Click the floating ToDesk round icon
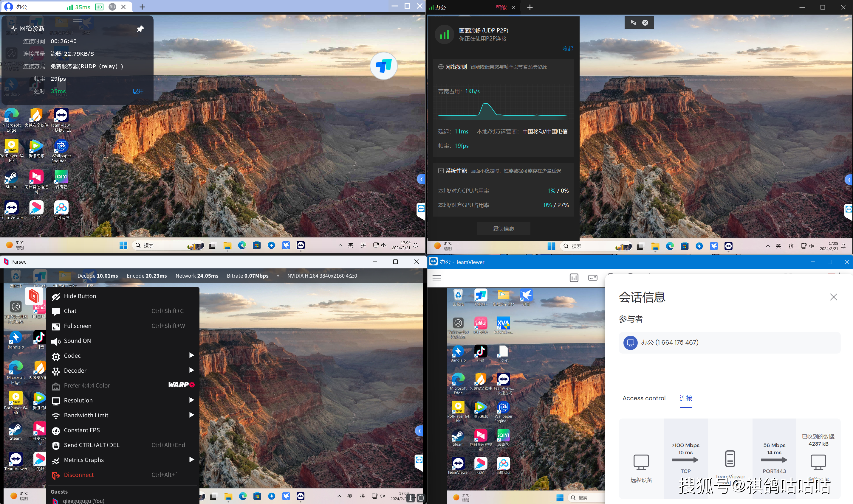This screenshot has width=853, height=504. point(384,66)
